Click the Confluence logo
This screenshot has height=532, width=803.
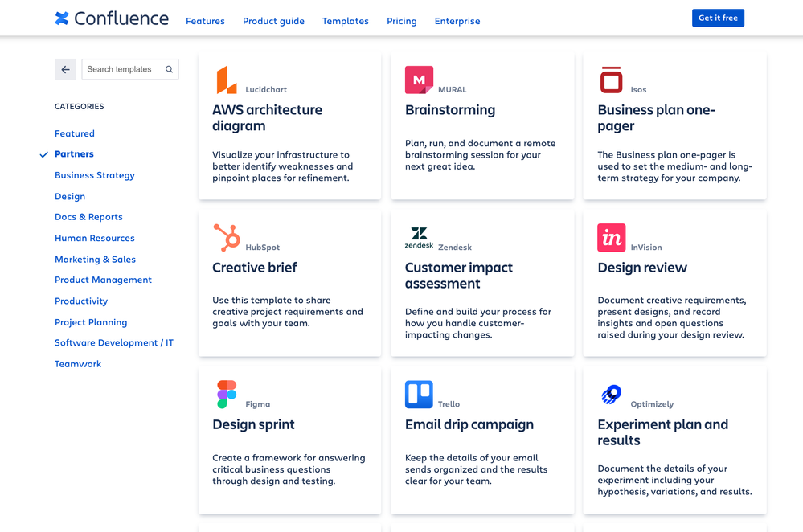pyautogui.click(x=112, y=18)
